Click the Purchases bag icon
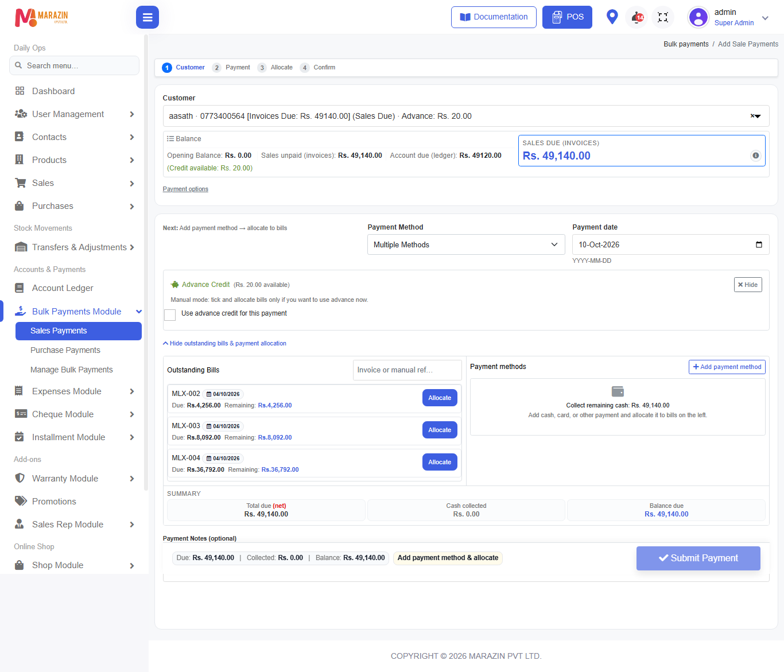 [20, 205]
